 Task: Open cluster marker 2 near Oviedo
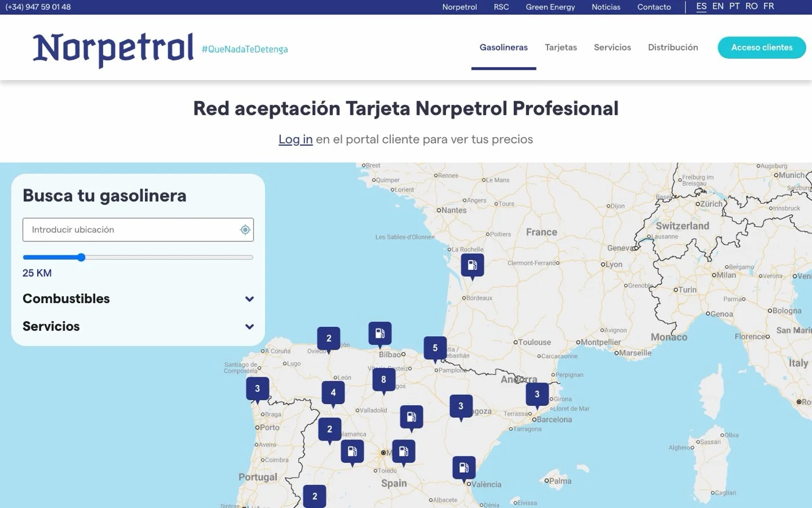(x=329, y=338)
